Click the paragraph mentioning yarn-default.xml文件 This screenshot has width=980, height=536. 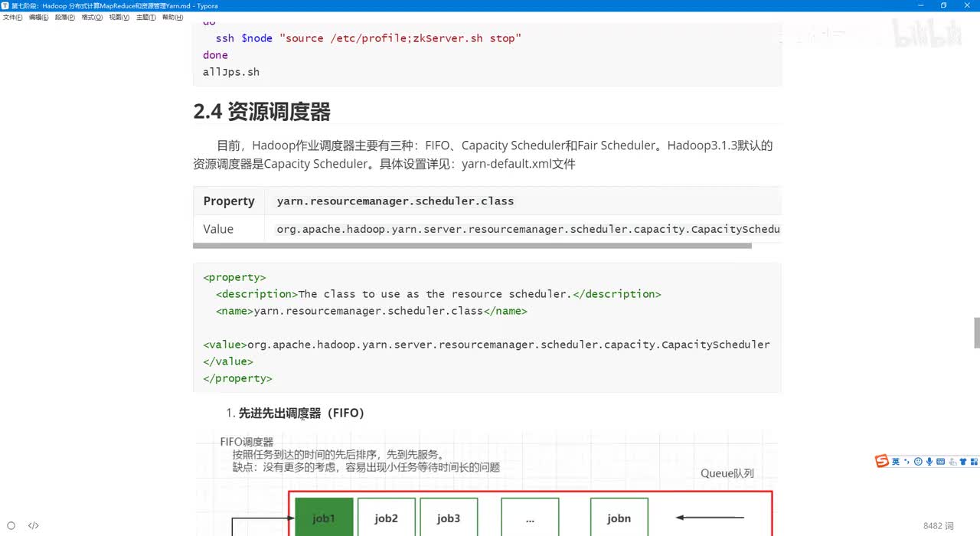pyautogui.click(x=483, y=155)
